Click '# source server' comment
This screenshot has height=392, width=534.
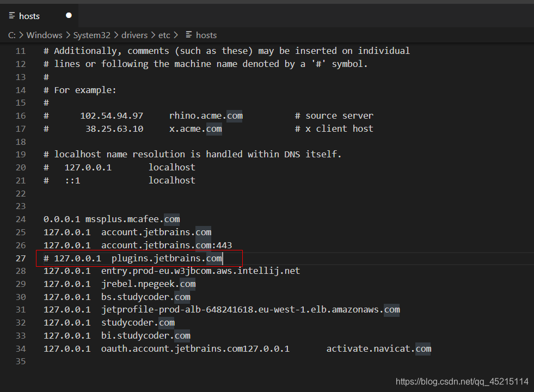coord(334,116)
